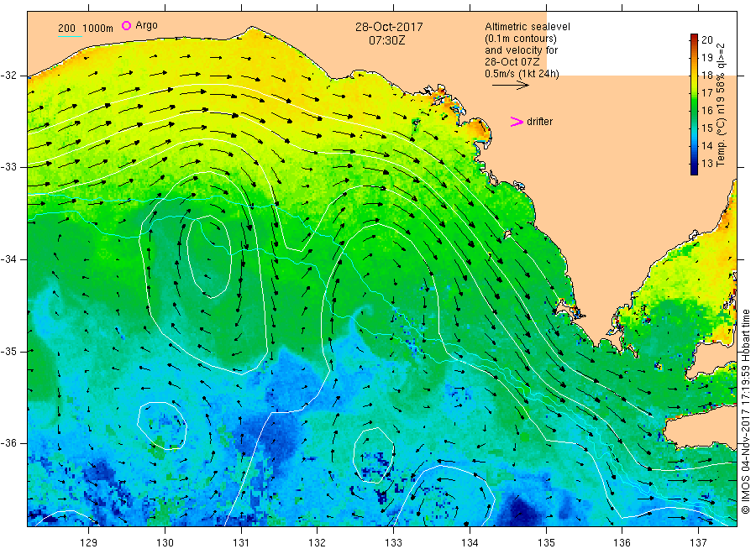Click the 'Temp. (°C) n19 58% ql>=2' label
Viewport: 756px width, 554px height.
click(721, 106)
